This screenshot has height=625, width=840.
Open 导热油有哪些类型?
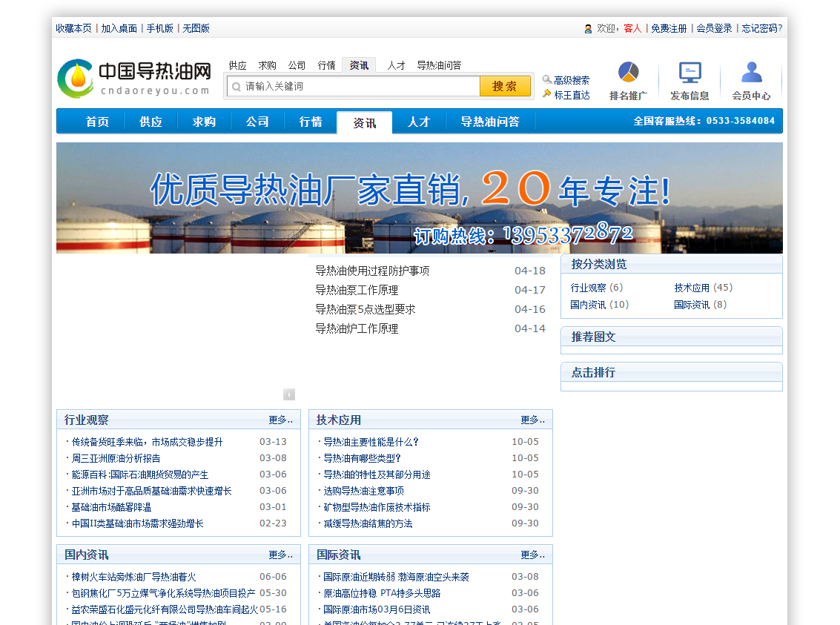pyautogui.click(x=362, y=458)
